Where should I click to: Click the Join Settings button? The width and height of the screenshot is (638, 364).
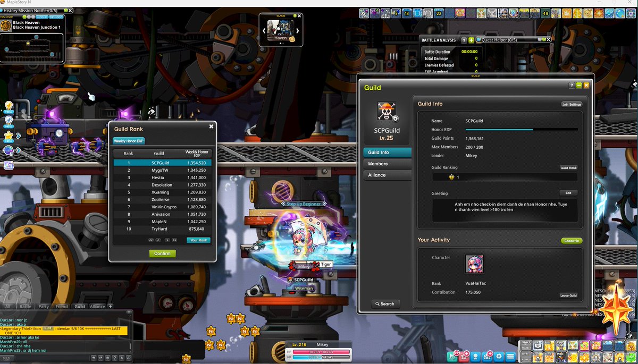tap(572, 104)
